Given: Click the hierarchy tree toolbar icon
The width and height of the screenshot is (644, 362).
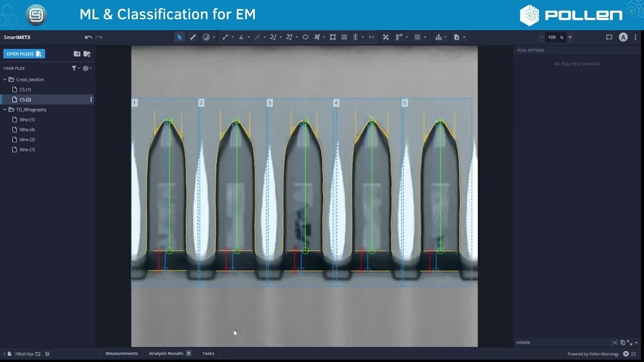Looking at the screenshot, I should click(x=438, y=37).
